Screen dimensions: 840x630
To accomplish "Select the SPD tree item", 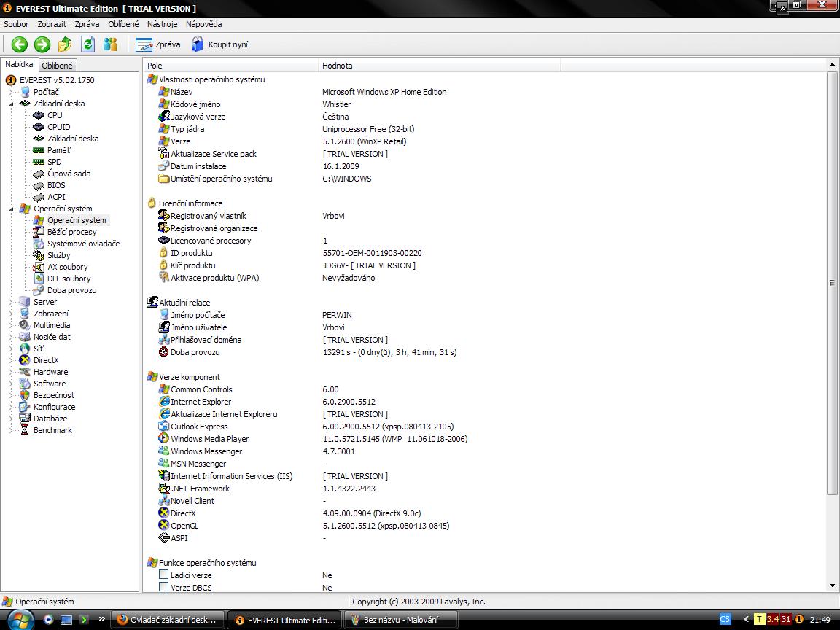I will (x=54, y=162).
